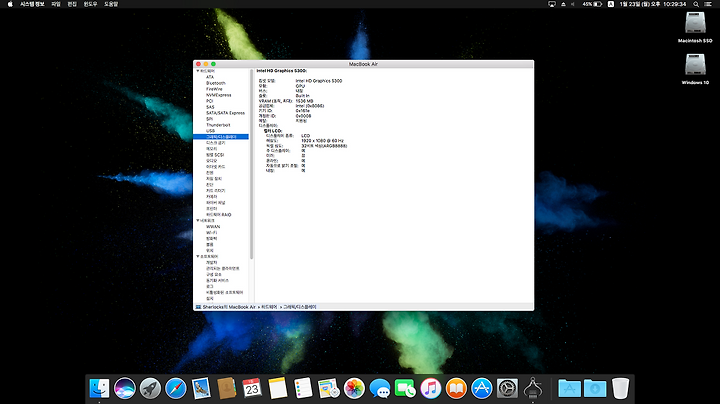This screenshot has width=720, height=404.
Task: Select SATA/SATA Express in sidebar
Action: click(225, 113)
